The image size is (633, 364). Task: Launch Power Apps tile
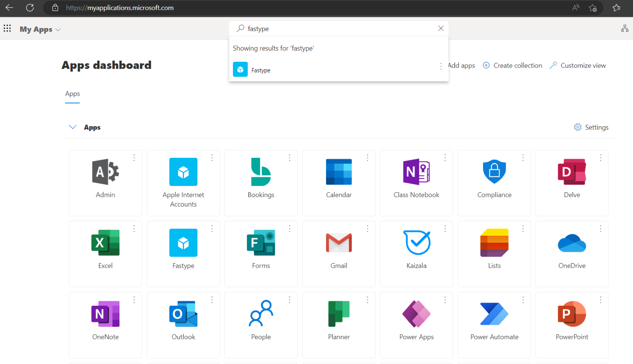point(416,325)
